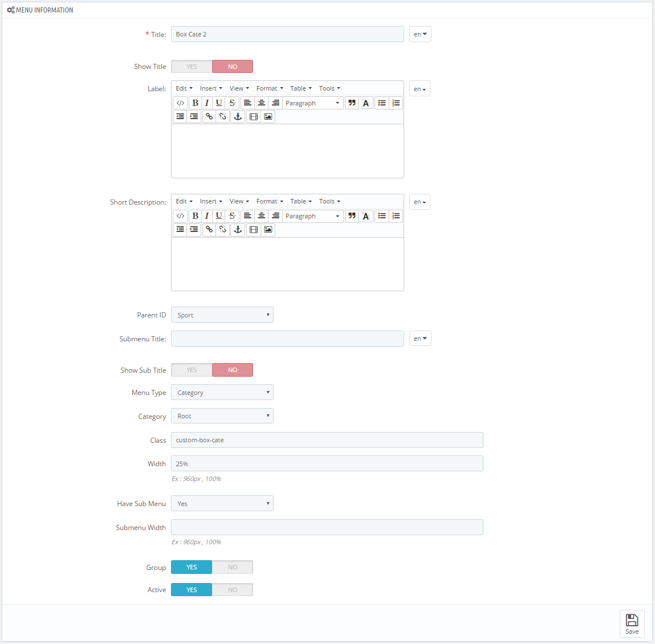This screenshot has width=655, height=644.
Task: Click blockquote icon in Short Description editor
Action: (x=352, y=216)
